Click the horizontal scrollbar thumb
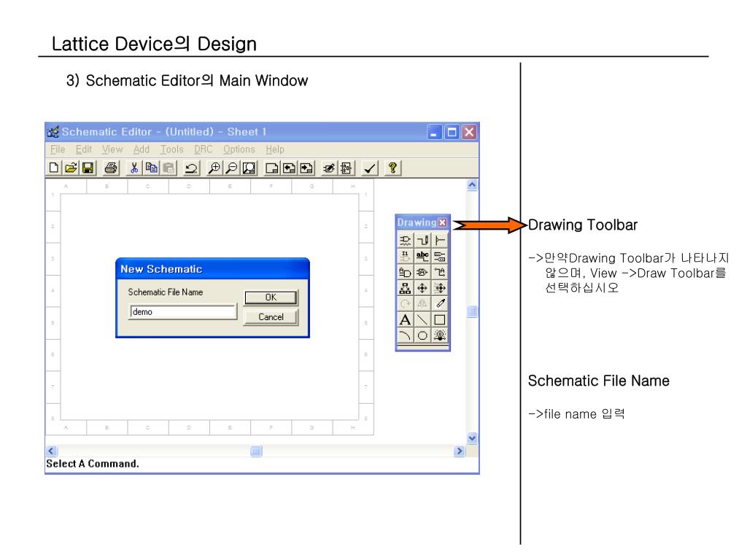 256,451
